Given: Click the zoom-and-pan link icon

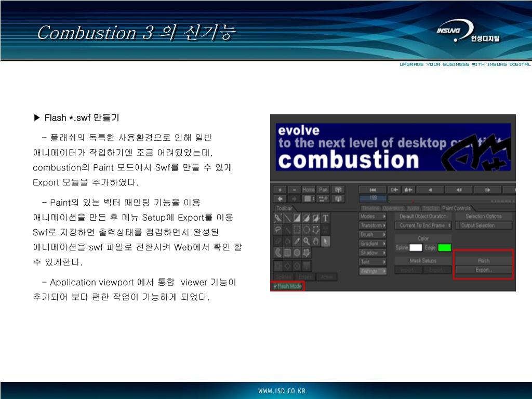Looking at the screenshot, I should 323,199.
